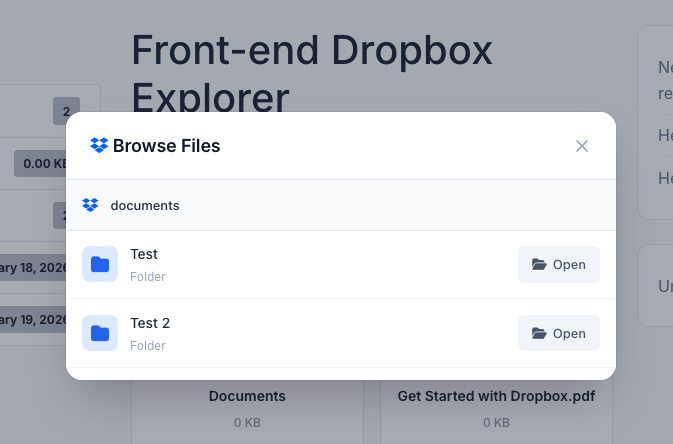
Task: Click the blue folder icon for Test
Action: pos(100,264)
